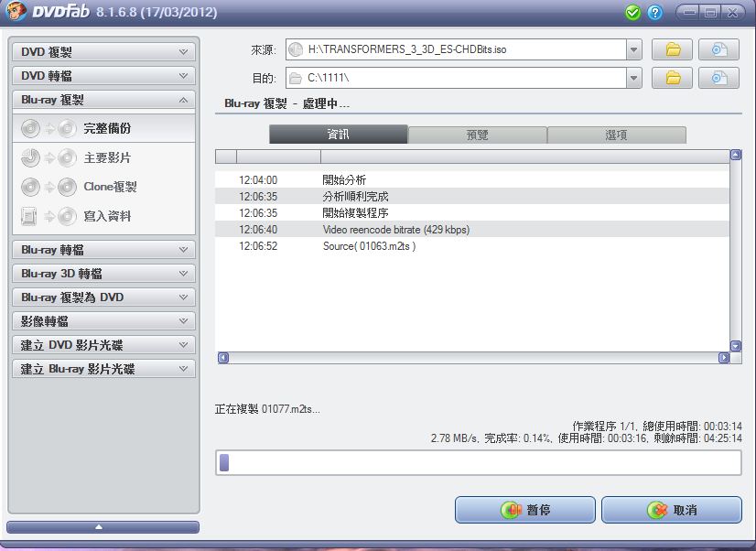Select log row 分析順利完成
756x551 pixels.
(472, 196)
